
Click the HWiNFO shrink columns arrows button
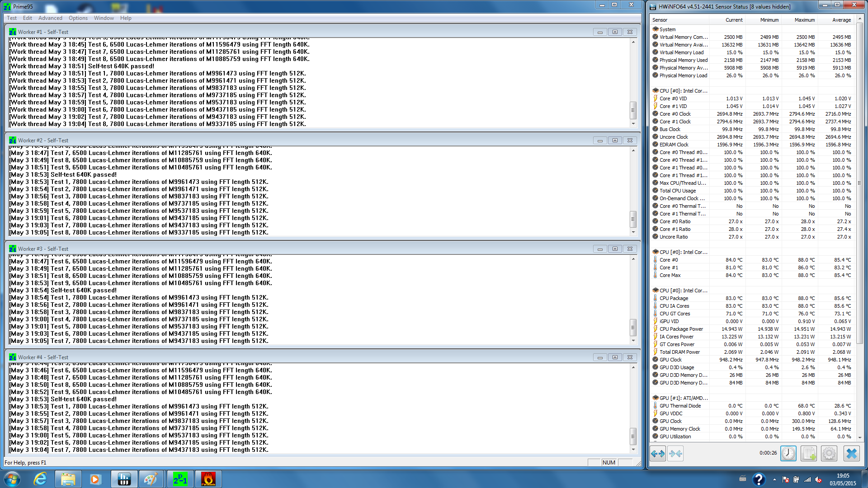point(675,453)
